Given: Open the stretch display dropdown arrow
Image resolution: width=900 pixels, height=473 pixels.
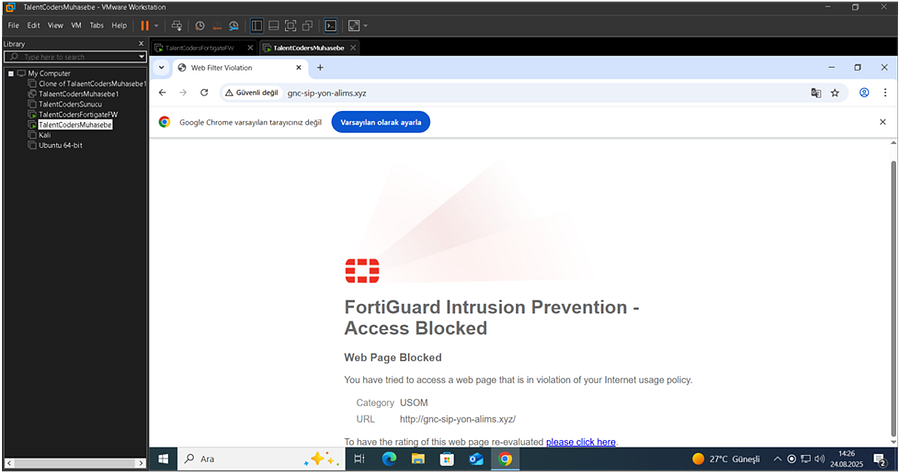Looking at the screenshot, I should [x=365, y=26].
